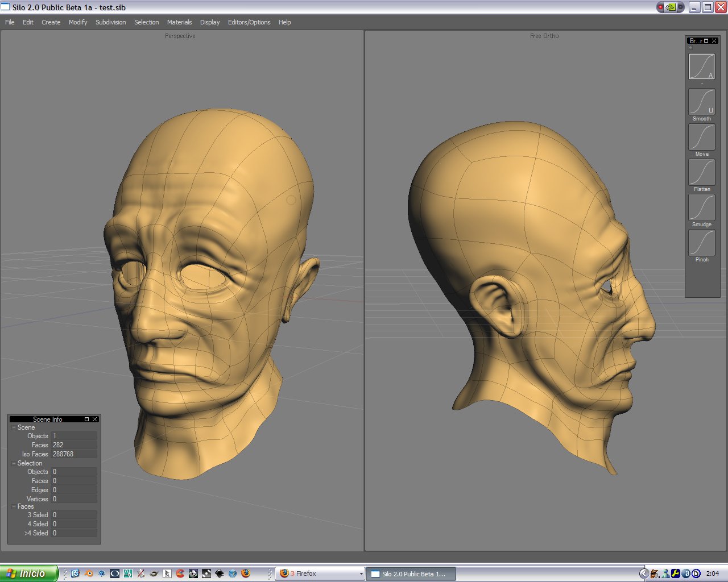Click the crossed-tools quick launch icon
Image resolution: width=728 pixels, height=582 pixels.
[x=140, y=573]
